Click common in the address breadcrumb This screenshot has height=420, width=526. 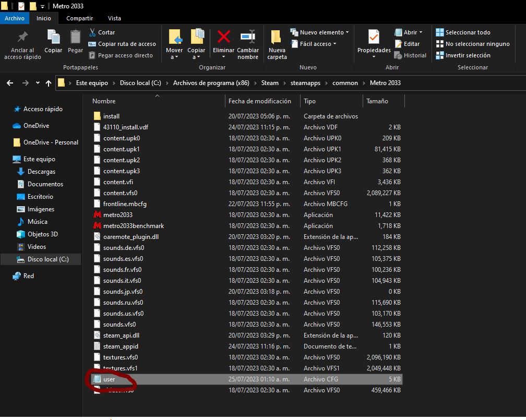[345, 83]
